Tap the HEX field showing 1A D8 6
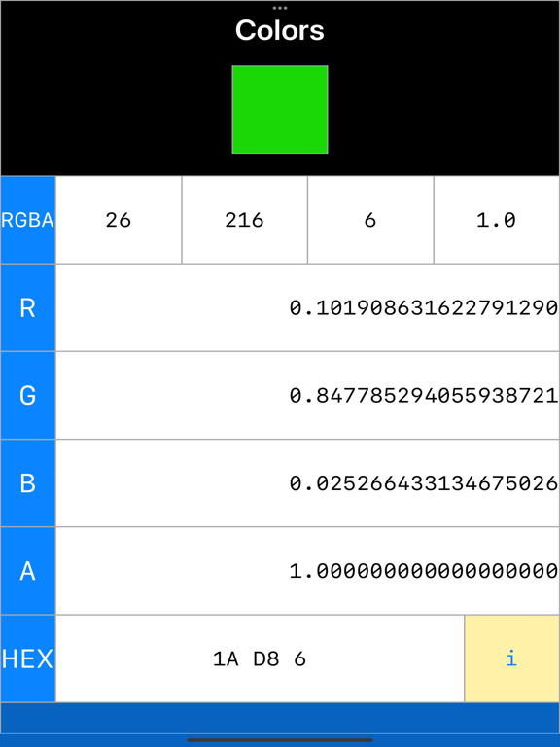560x747 pixels. coord(260,658)
